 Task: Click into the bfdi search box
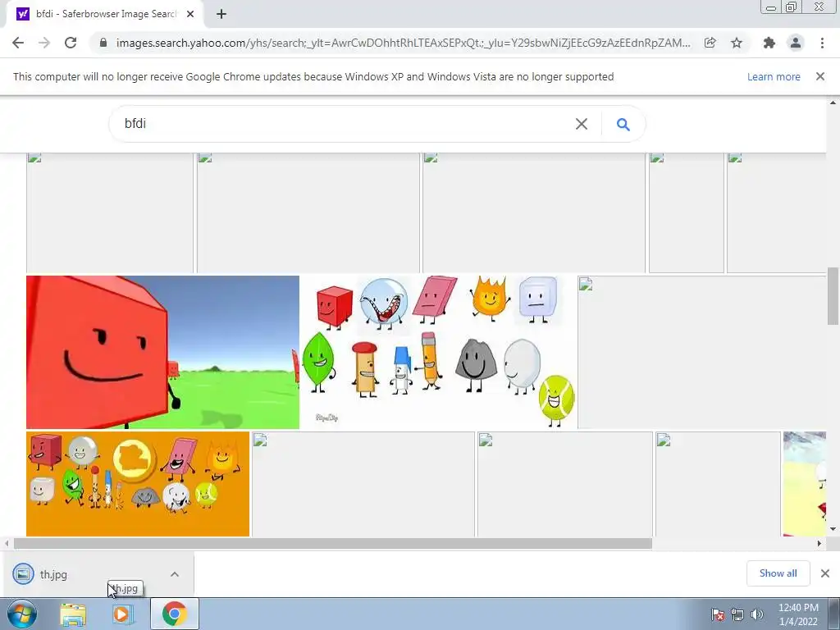point(343,124)
